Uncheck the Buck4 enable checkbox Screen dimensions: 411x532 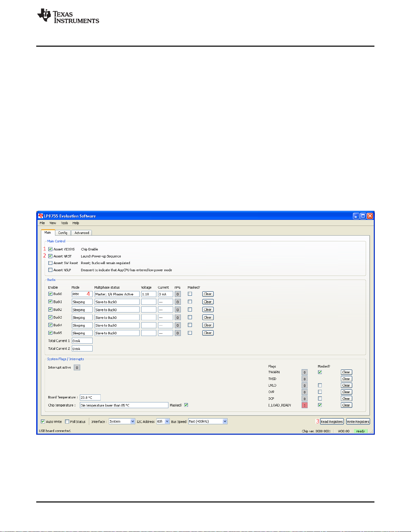(x=50, y=325)
